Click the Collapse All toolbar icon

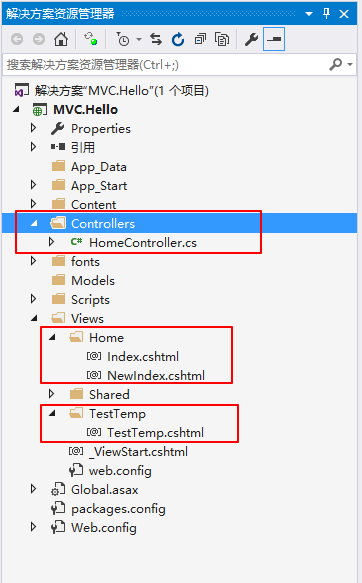coord(200,39)
